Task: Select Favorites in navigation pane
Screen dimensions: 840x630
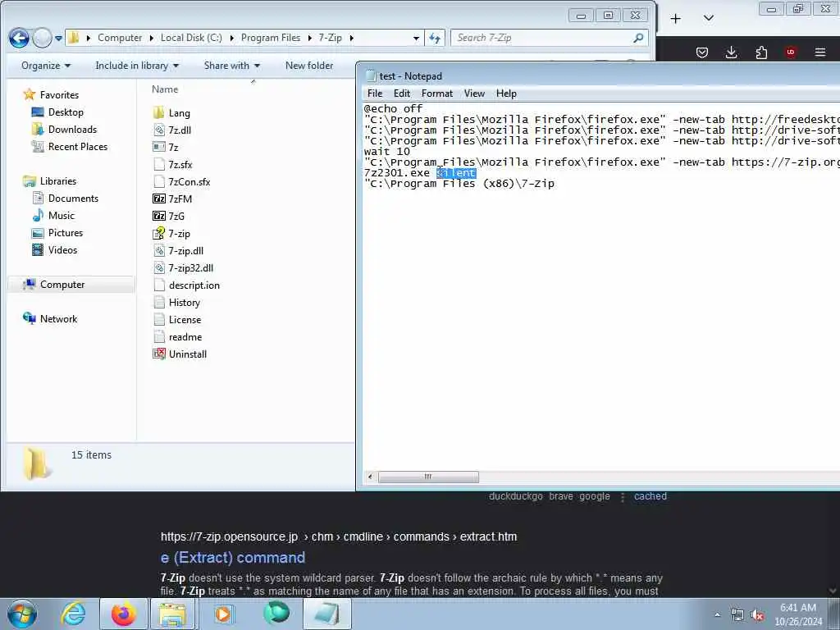Action: pyautogui.click(x=59, y=95)
